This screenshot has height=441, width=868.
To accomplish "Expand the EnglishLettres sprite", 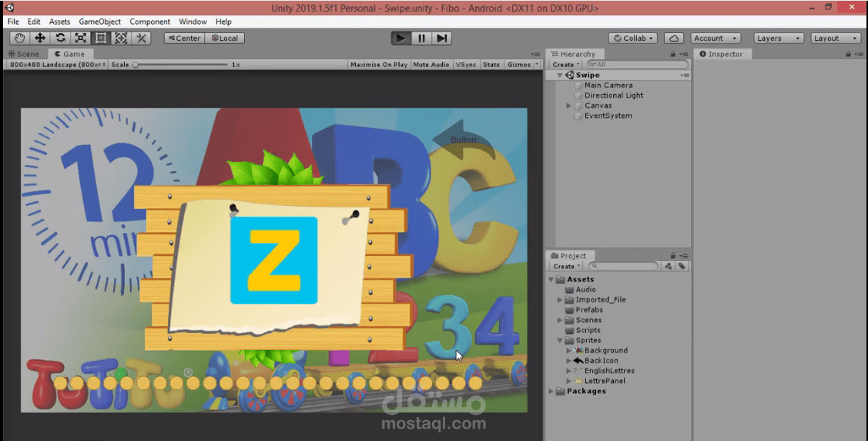I will tap(568, 371).
